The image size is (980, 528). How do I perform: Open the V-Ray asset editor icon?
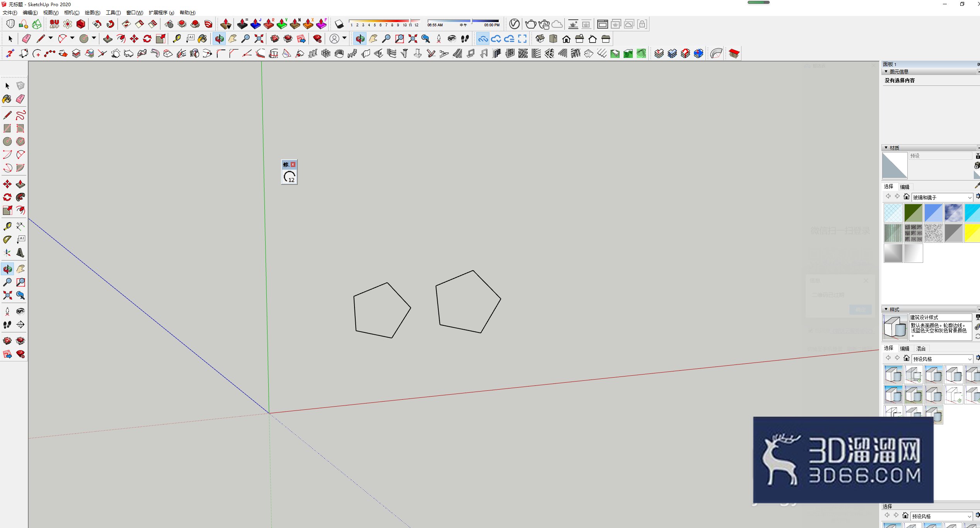[514, 24]
